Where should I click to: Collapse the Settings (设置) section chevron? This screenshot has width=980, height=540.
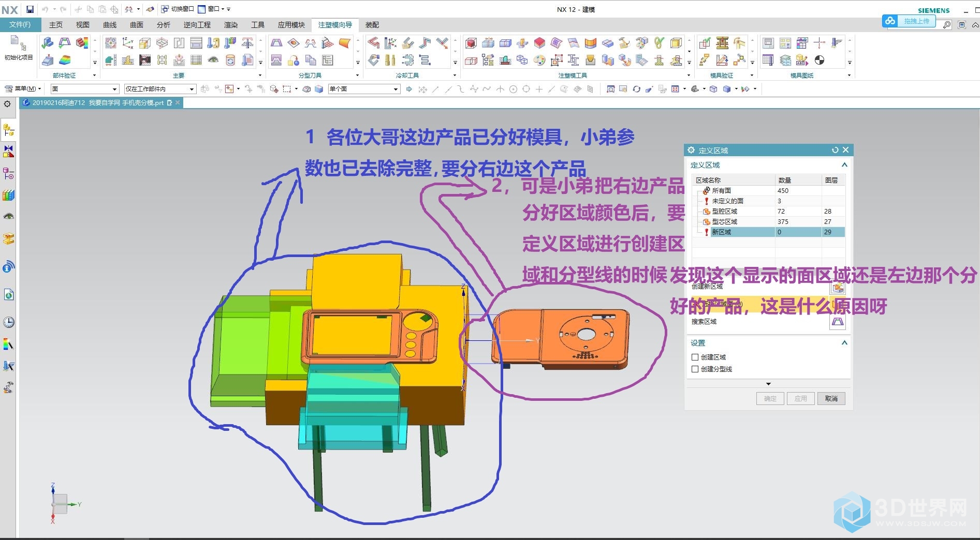[x=844, y=342]
